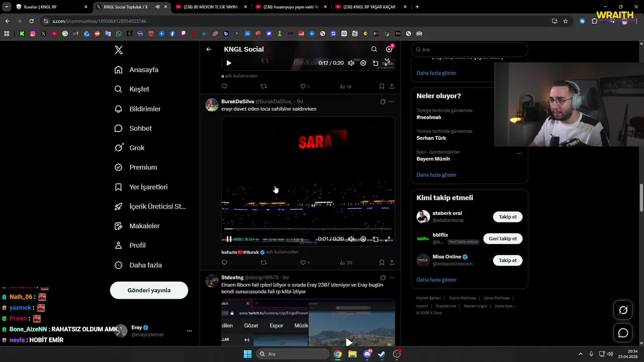Open top video playback settings gear
The height and width of the screenshot is (362, 644).
[363, 63]
